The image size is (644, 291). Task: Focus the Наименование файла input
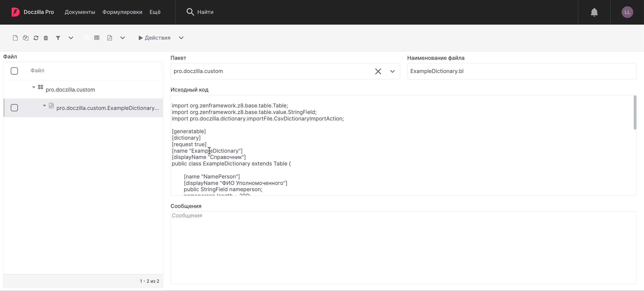tap(522, 71)
